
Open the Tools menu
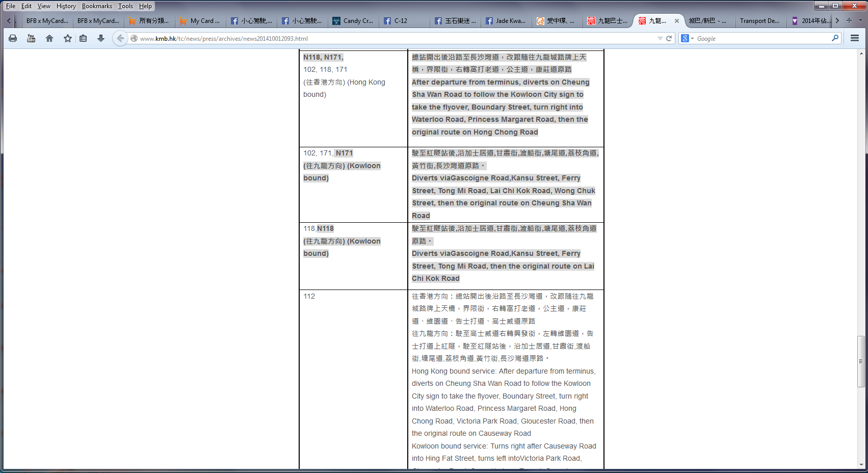[x=125, y=6]
